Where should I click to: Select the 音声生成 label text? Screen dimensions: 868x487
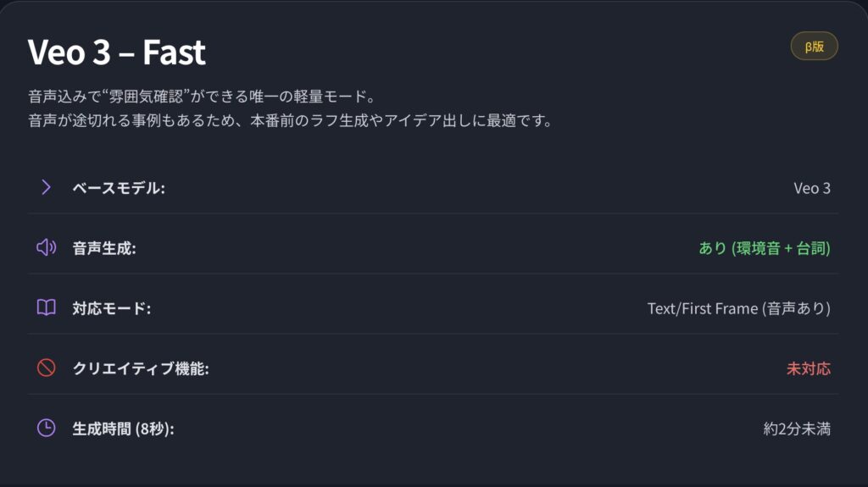coord(104,248)
